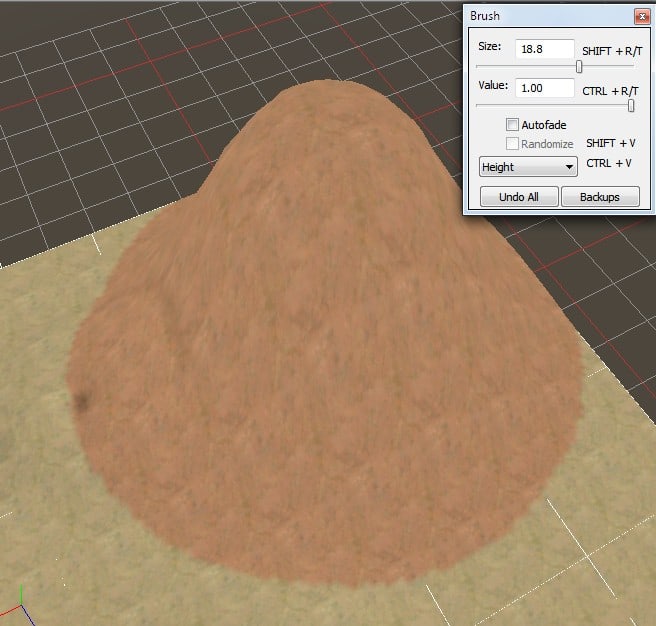Toggle the Randomize checkbox
This screenshot has height=626, width=656.
click(513, 144)
